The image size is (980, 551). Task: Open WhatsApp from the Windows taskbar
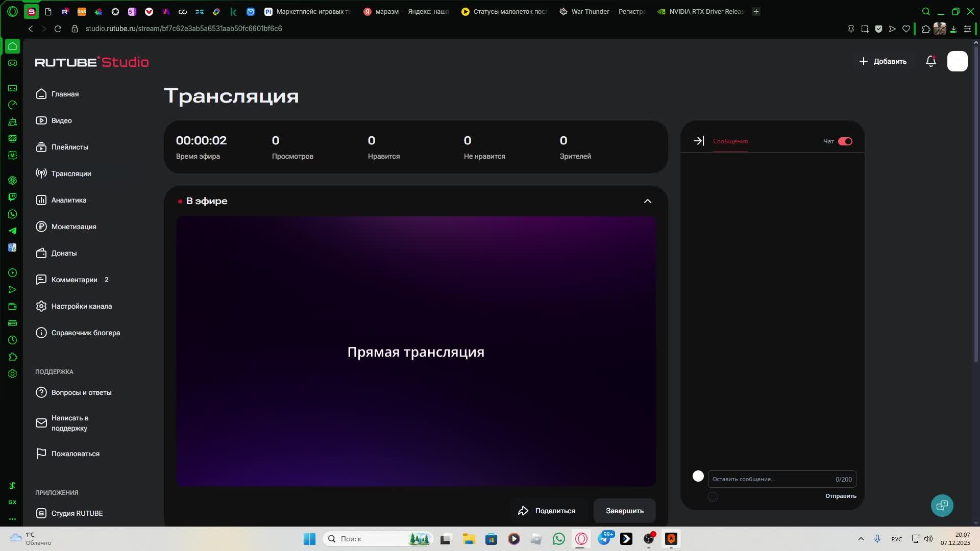point(558,539)
